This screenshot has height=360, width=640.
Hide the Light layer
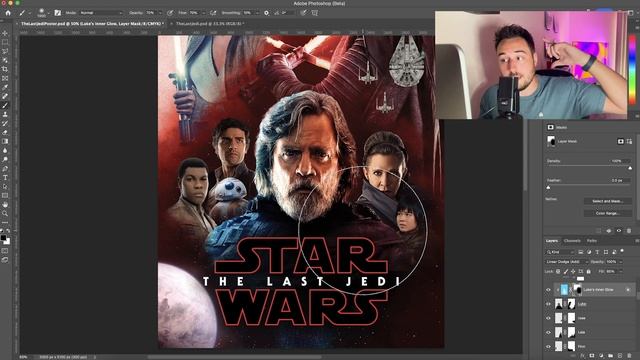[x=548, y=304]
